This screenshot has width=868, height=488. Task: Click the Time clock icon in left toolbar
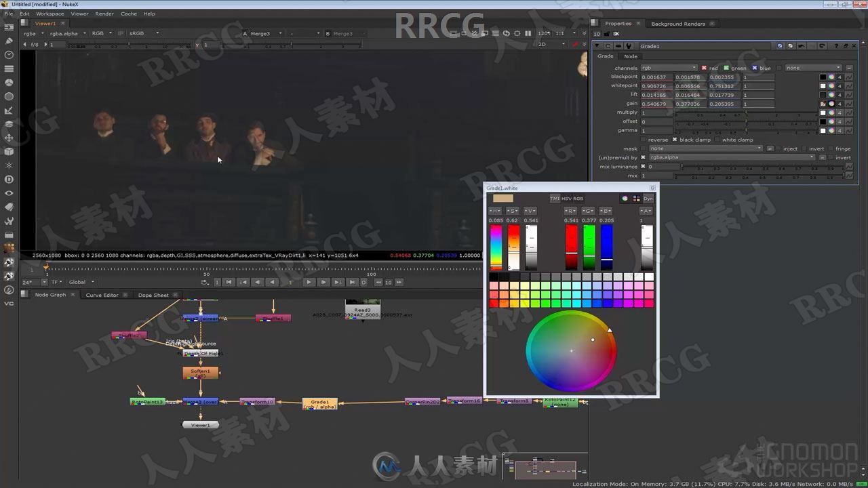(9, 55)
